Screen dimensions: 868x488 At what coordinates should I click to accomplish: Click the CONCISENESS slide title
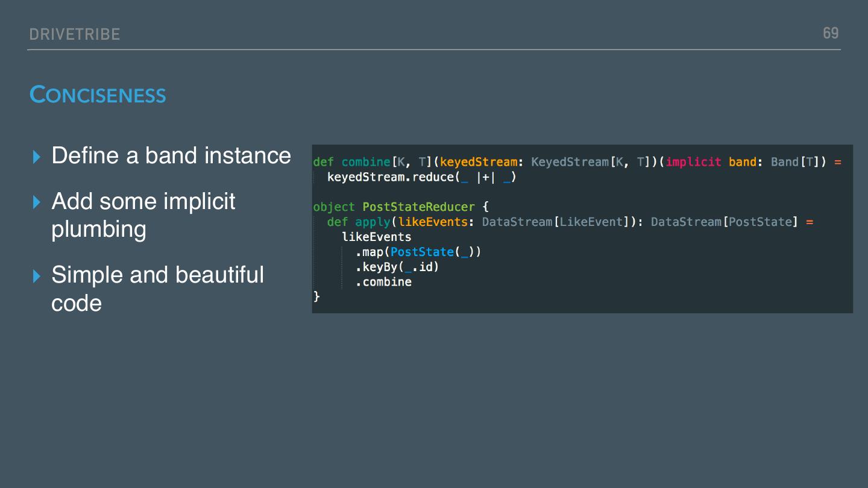coord(98,95)
